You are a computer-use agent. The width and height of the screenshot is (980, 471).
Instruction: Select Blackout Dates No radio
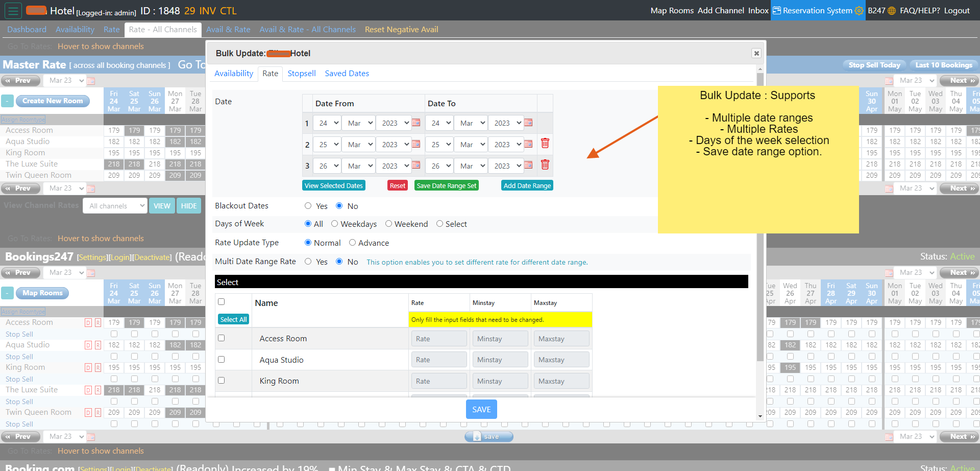[x=339, y=206]
